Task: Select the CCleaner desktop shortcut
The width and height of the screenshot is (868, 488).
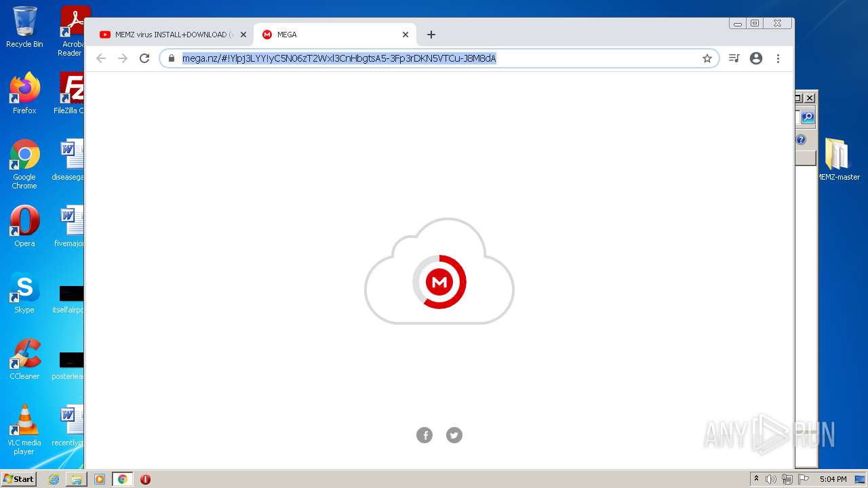Action: tap(24, 359)
